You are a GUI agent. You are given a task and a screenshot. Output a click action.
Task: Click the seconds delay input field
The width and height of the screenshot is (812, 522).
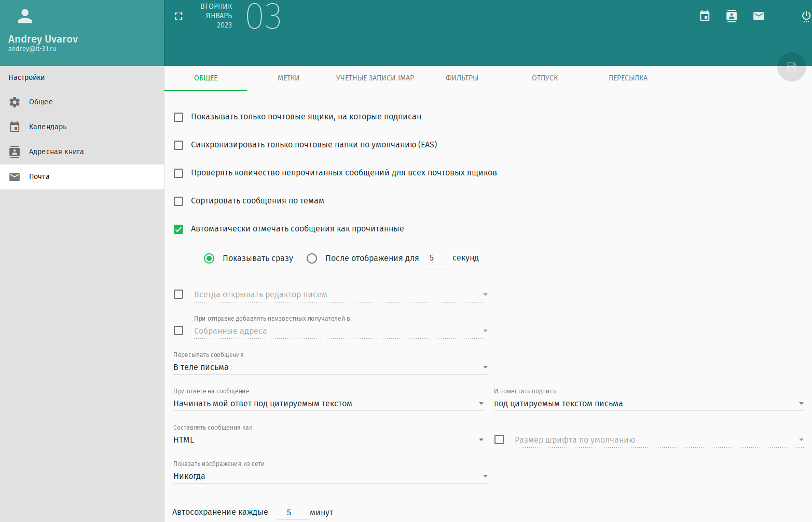pos(435,258)
